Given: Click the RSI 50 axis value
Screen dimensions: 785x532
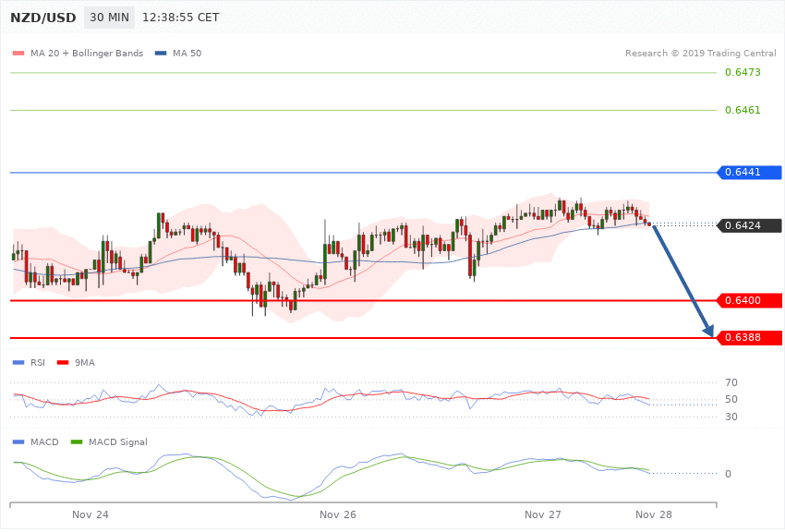Looking at the screenshot, I should (731, 399).
